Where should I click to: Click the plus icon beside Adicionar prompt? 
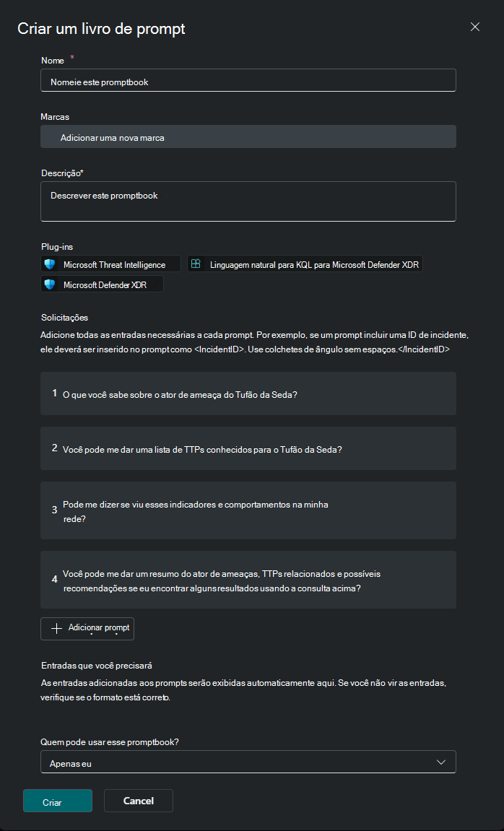(x=57, y=628)
